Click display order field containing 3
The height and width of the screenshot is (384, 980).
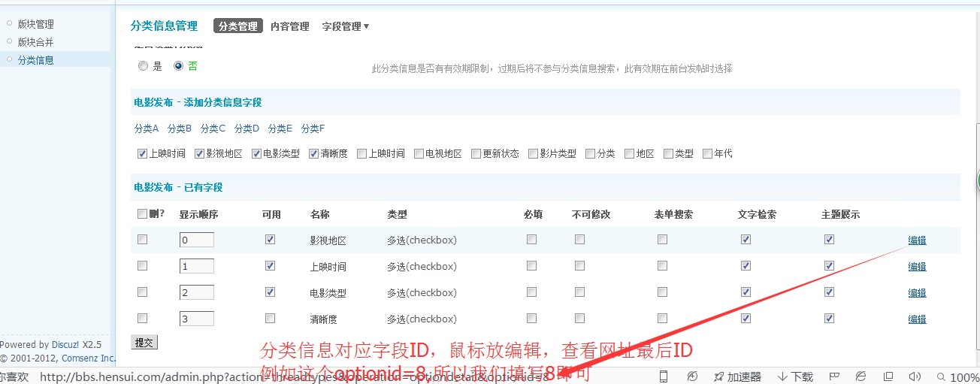point(197,319)
